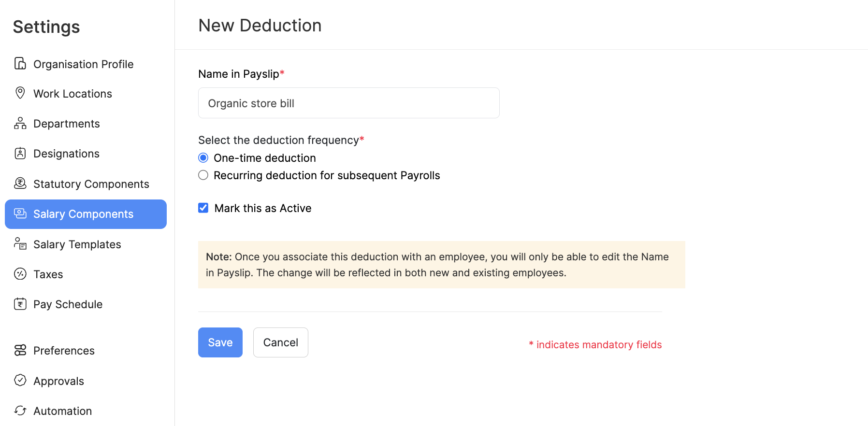Screen dimensions: 868x426
Task: Click the Organisation Profile icon
Action: 20,63
